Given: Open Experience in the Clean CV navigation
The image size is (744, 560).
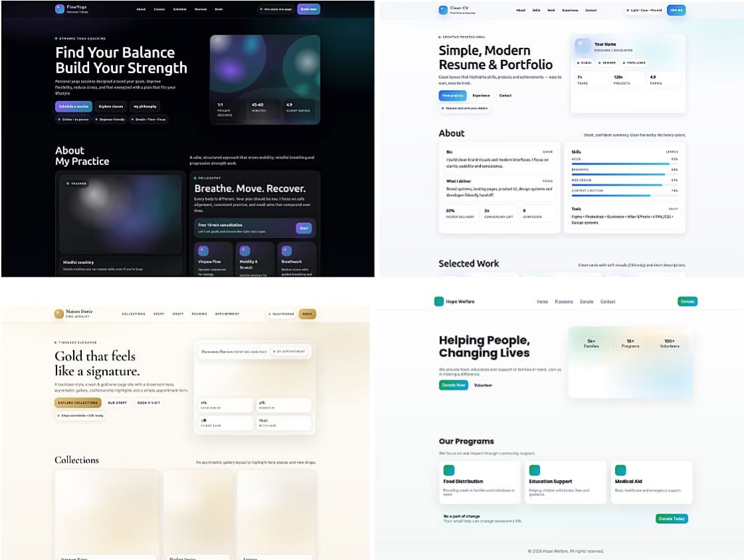Looking at the screenshot, I should [570, 10].
